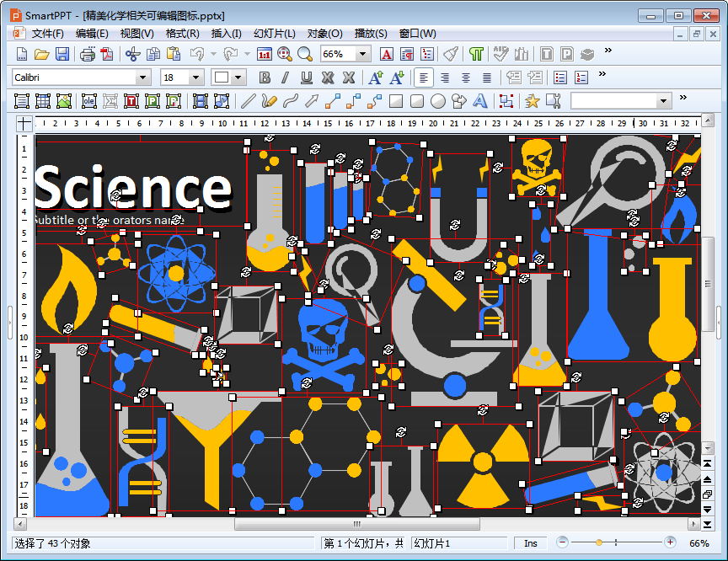Create a new document with the New icon
Screen dimensions: 728x561
point(21,54)
